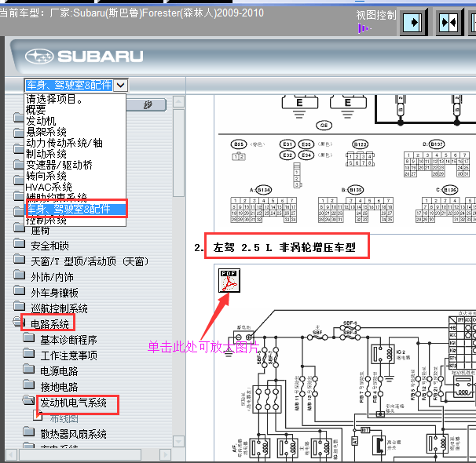Click the 工作注意事项 folder icon
The image size is (476, 463).
click(29, 353)
